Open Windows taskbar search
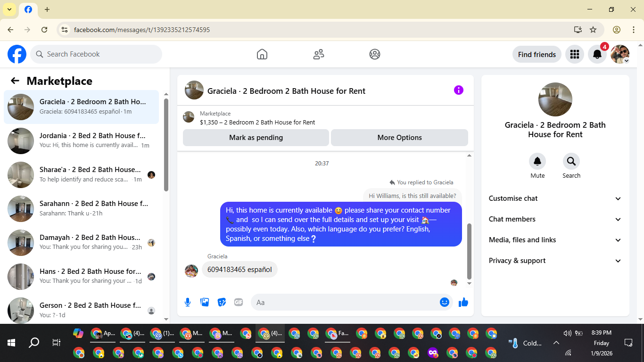The image size is (644, 362). 34,343
